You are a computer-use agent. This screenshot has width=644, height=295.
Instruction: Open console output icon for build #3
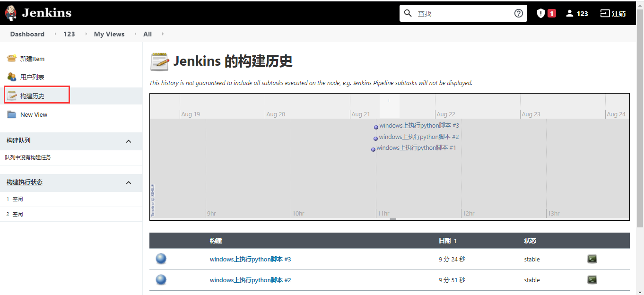[592, 259]
